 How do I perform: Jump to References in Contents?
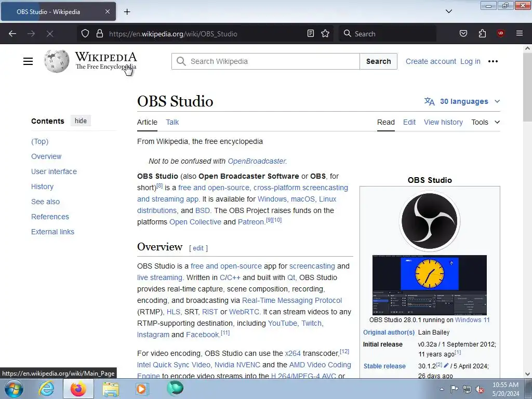[x=50, y=217]
